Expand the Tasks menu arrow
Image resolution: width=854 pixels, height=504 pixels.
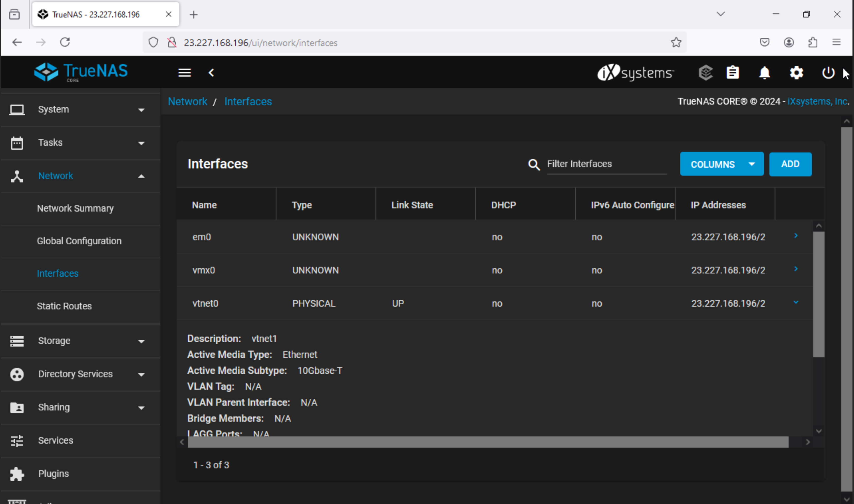tap(141, 143)
